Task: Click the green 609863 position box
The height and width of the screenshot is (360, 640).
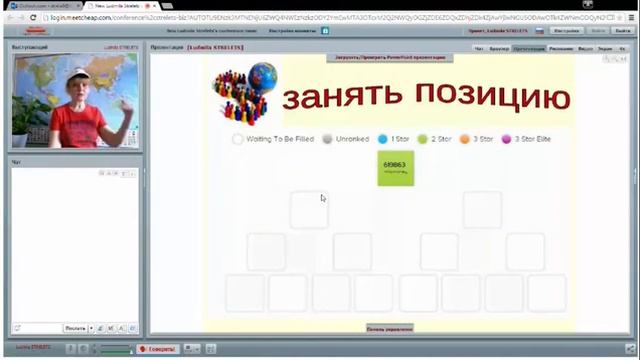Action: click(396, 168)
